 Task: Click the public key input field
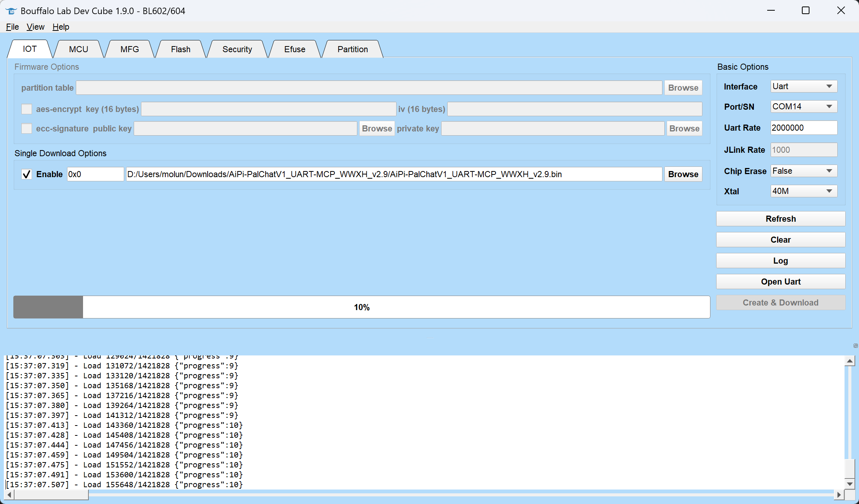tap(245, 128)
